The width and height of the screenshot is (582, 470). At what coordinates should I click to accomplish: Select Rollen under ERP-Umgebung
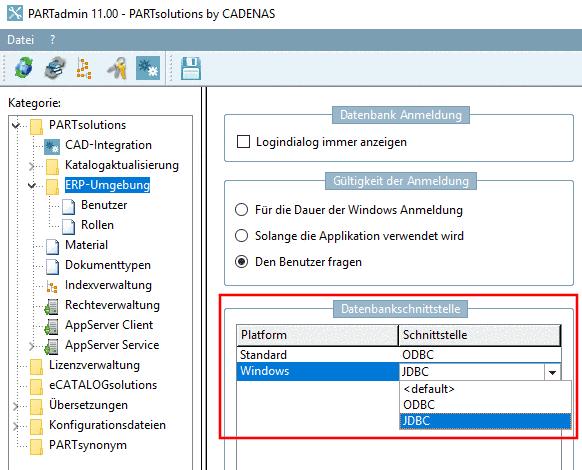97,225
